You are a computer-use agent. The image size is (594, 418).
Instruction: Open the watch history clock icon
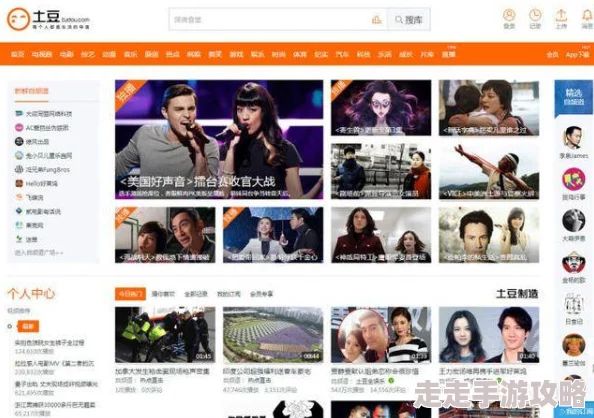click(x=535, y=15)
